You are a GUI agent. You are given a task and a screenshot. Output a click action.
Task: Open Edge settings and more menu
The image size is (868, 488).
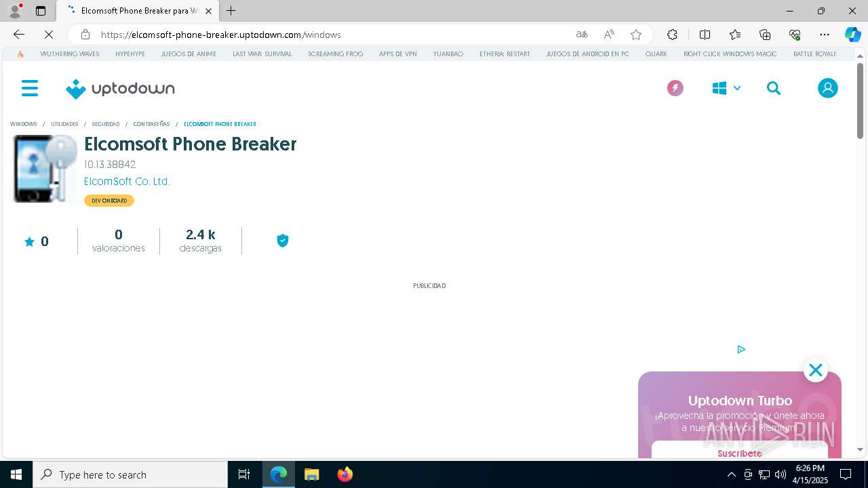825,35
